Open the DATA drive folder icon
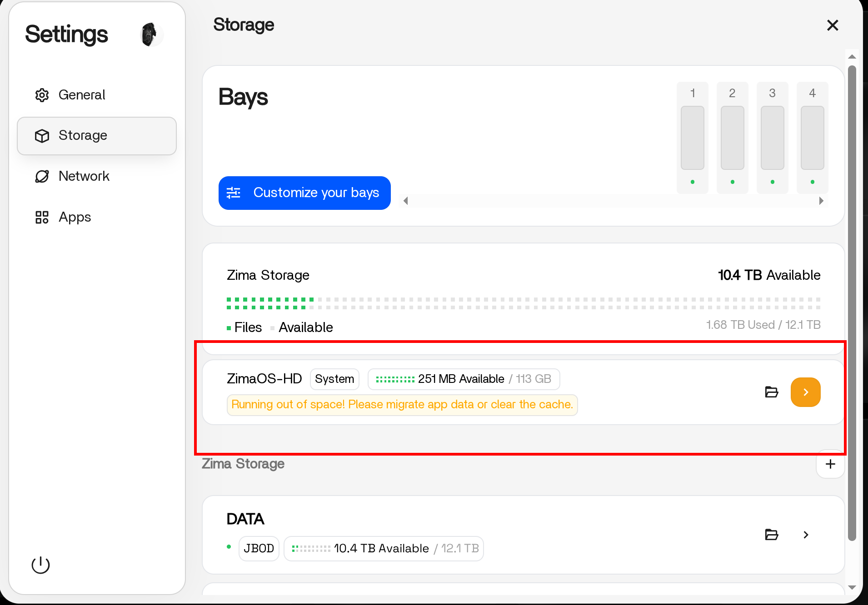This screenshot has height=605, width=868. pyautogui.click(x=771, y=535)
